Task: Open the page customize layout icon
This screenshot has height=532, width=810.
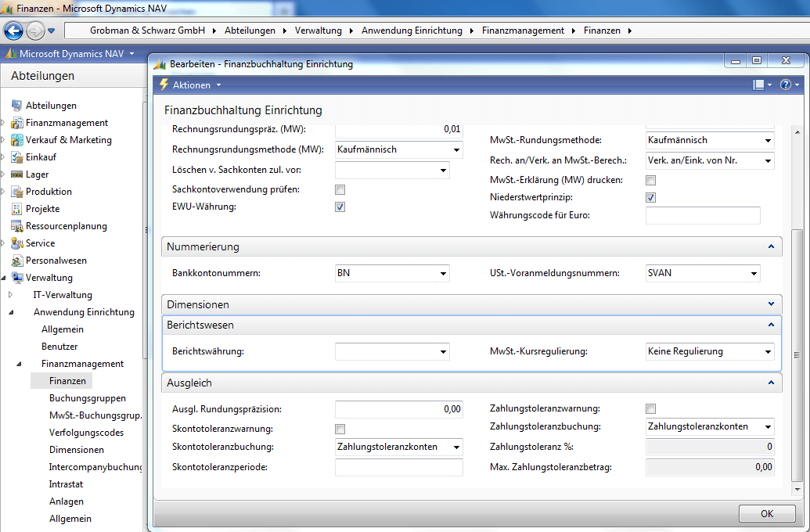Action: point(758,84)
